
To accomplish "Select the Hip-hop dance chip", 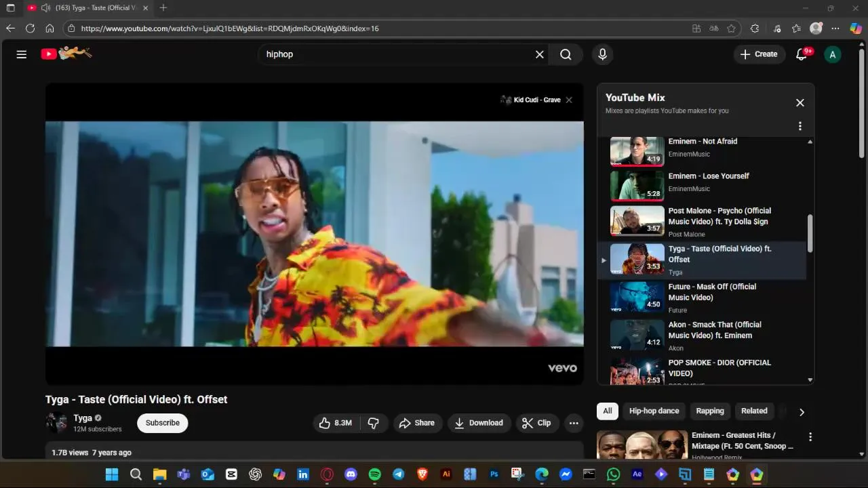I will point(654,411).
